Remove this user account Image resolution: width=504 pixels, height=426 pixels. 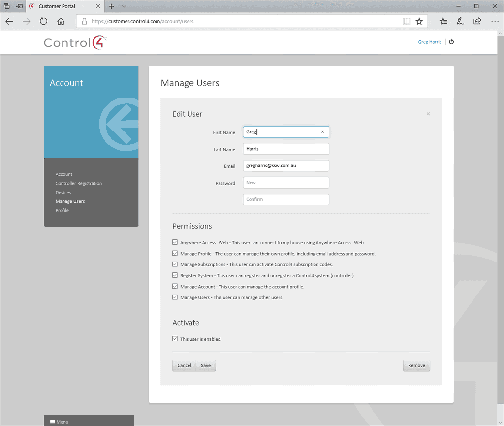416,365
